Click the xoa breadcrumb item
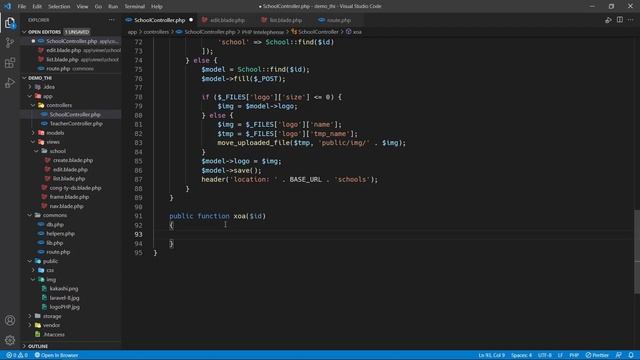Viewport: 640px width, 360px height. 354,32
